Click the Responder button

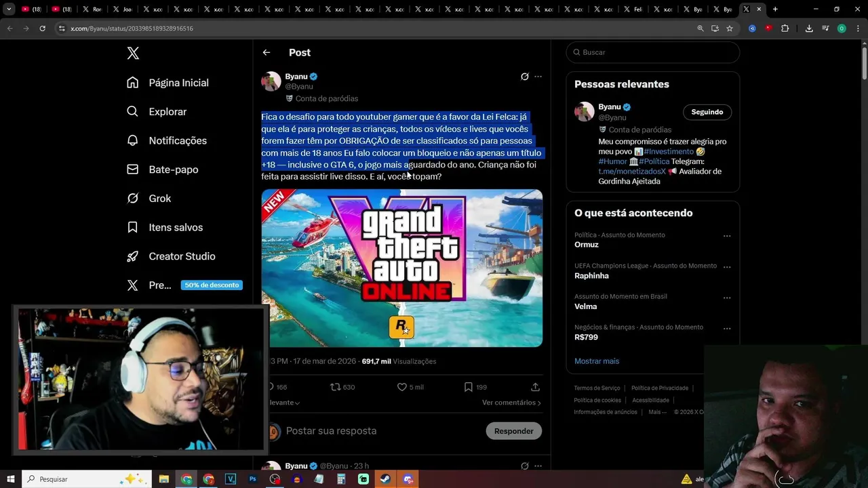(x=513, y=431)
